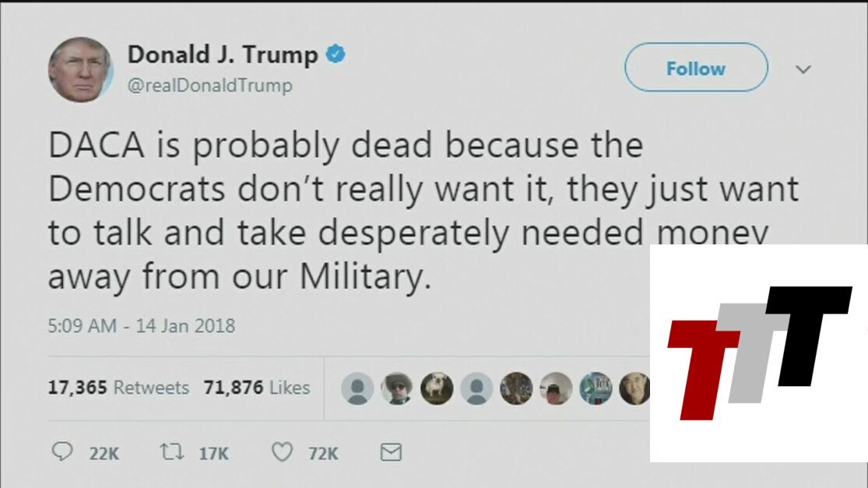Click the first gray default liker avatar
The image size is (868, 488).
357,388
